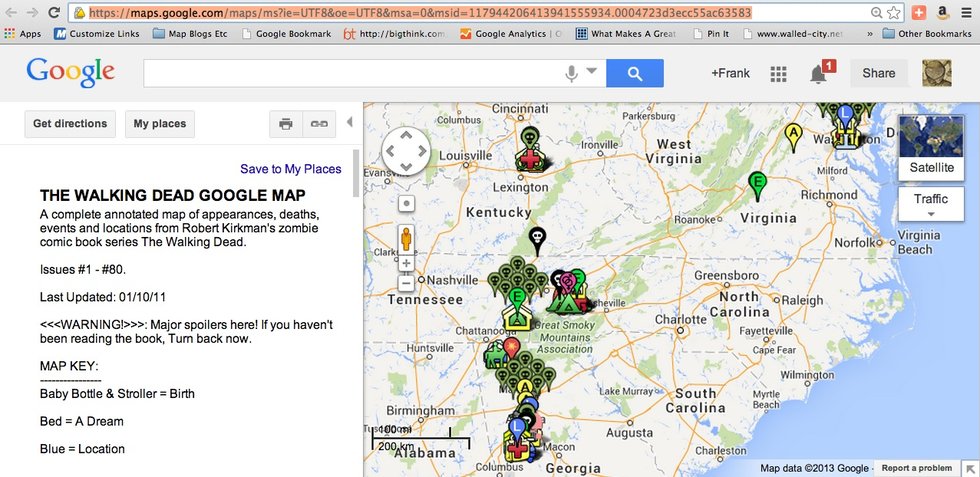Zoom in with the plus button
Viewport: 980px width, 477px height.
coord(406,263)
